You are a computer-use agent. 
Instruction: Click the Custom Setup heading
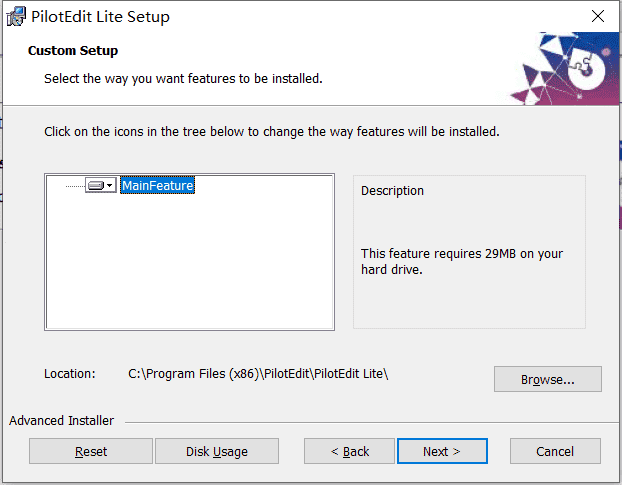(73, 50)
